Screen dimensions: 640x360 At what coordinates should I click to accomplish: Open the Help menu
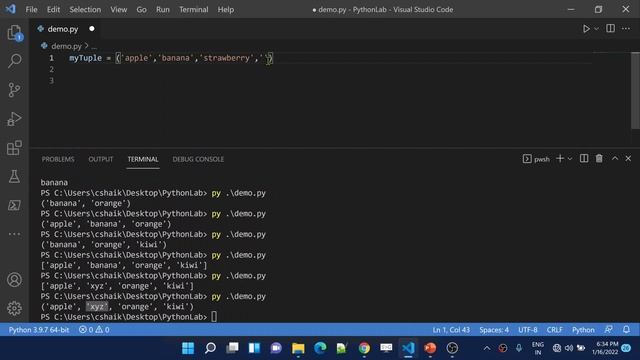pos(225,9)
